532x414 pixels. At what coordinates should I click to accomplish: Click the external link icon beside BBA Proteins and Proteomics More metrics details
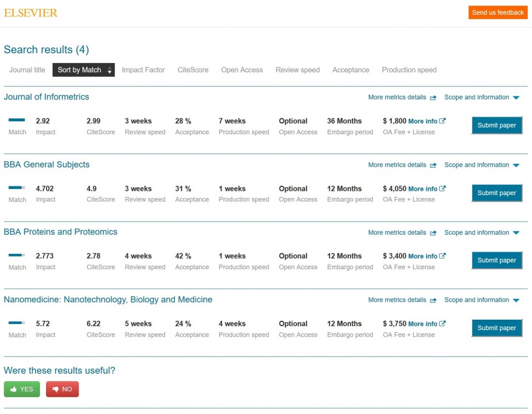click(x=433, y=233)
